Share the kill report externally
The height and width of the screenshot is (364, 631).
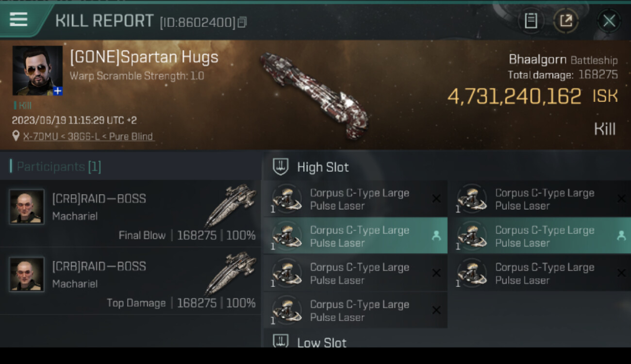(566, 21)
